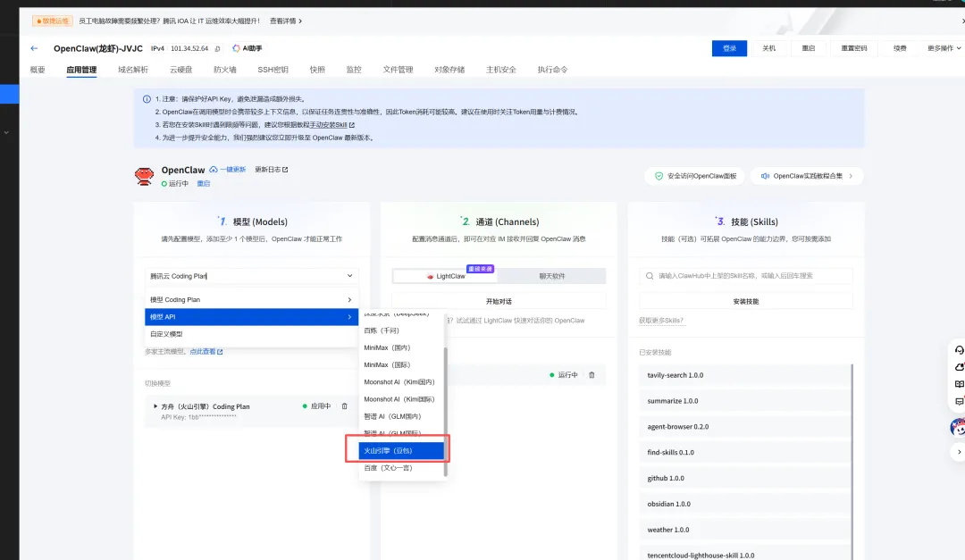The width and height of the screenshot is (965, 560).
Task: Copy the IP address 101.34.52.64
Action: tap(217, 48)
